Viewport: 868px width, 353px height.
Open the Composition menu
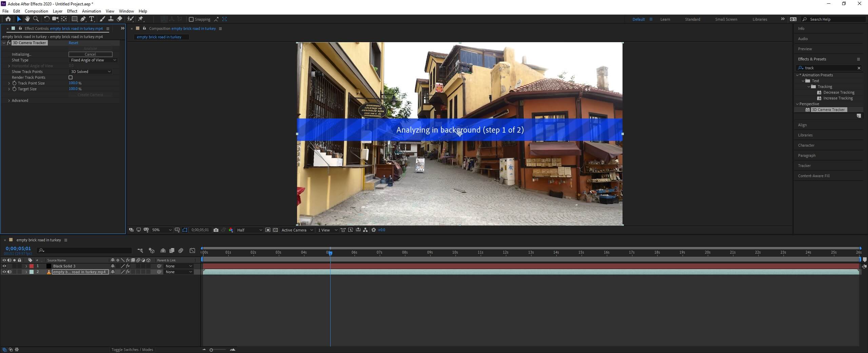click(x=36, y=11)
